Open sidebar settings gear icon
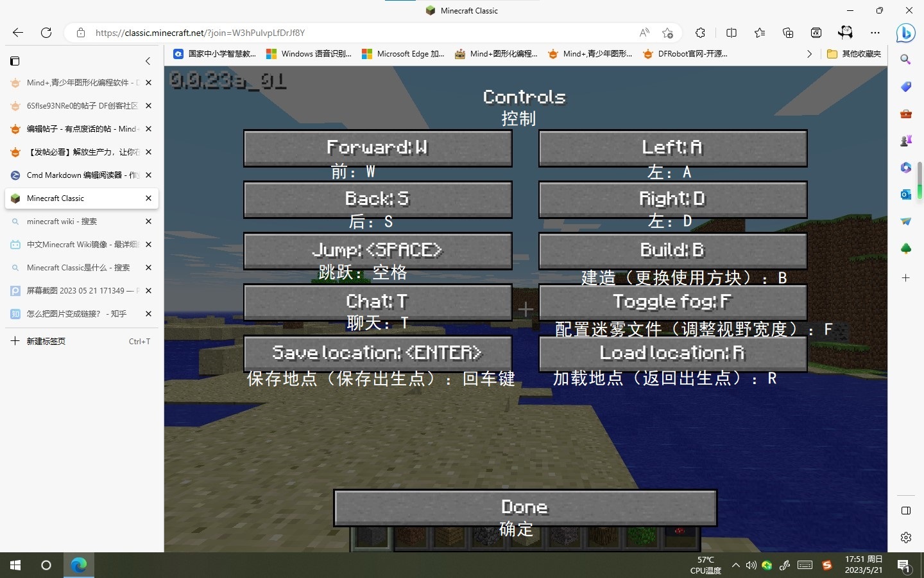The width and height of the screenshot is (924, 578). coord(905,538)
